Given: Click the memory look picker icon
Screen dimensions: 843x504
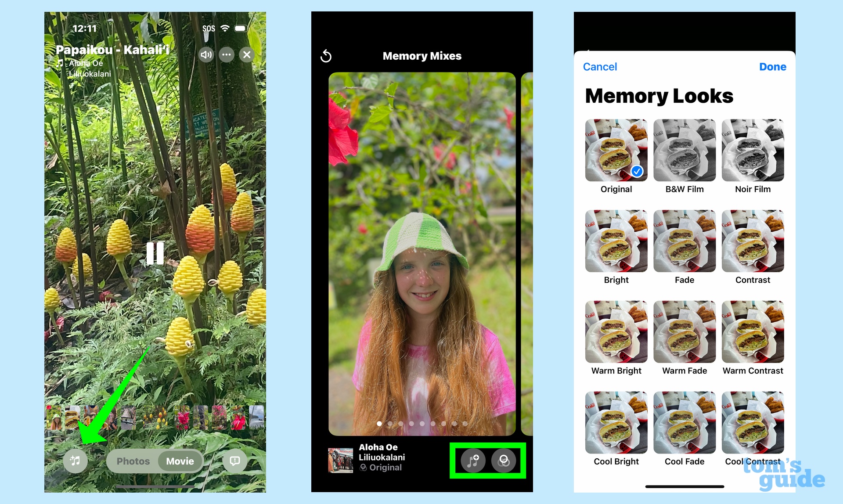Looking at the screenshot, I should [504, 458].
